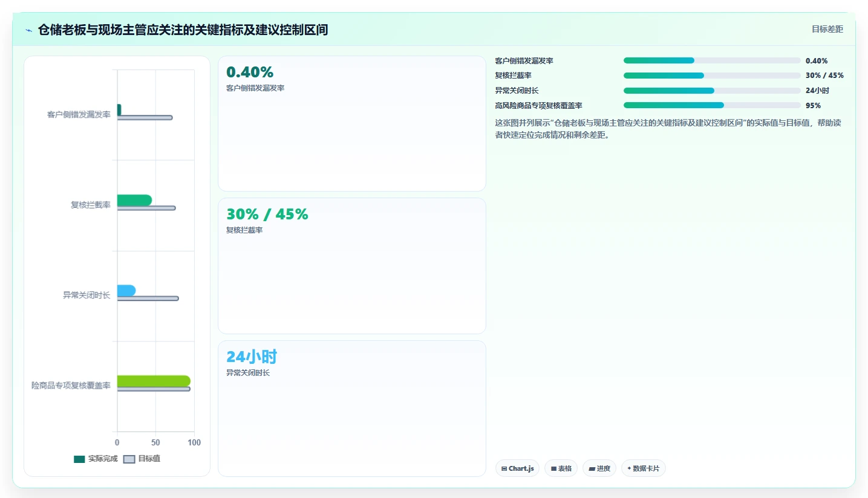
Task: Select the 表格 chip
Action: click(561, 468)
